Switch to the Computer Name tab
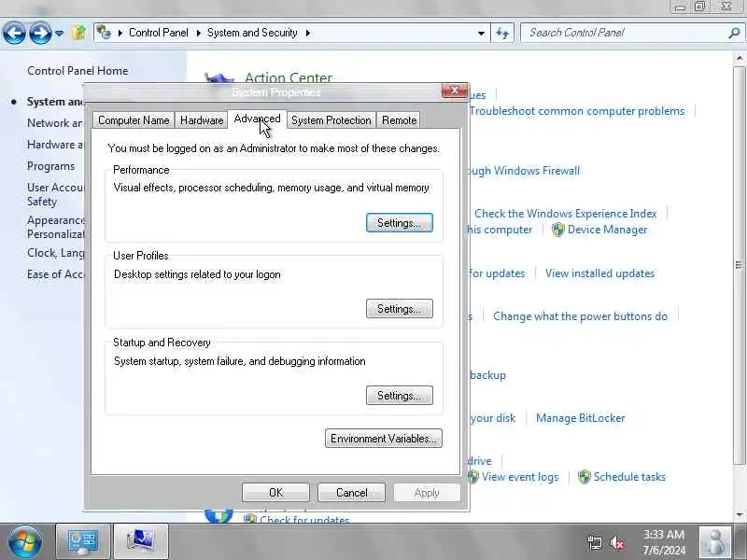Screen dimensions: 747x560 click(134, 120)
